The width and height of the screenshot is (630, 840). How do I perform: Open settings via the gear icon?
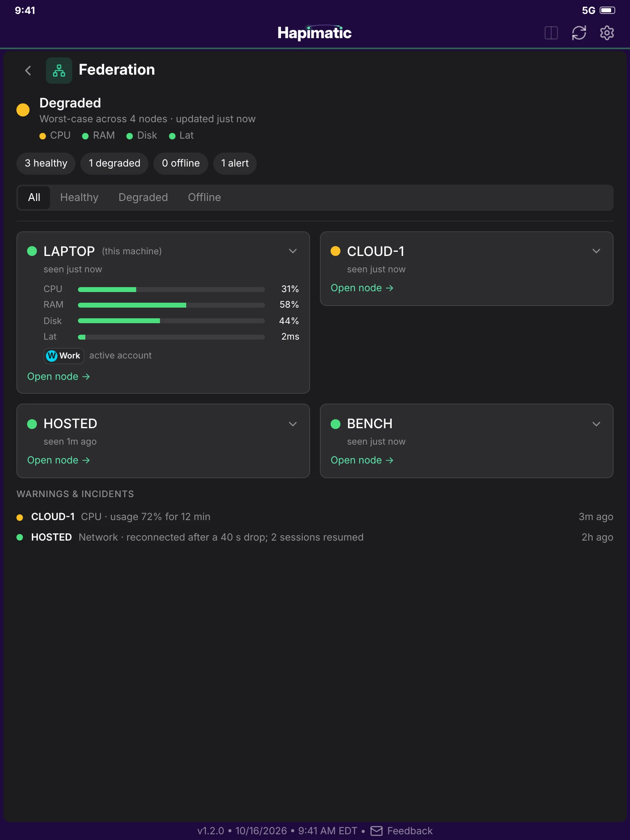(x=607, y=33)
